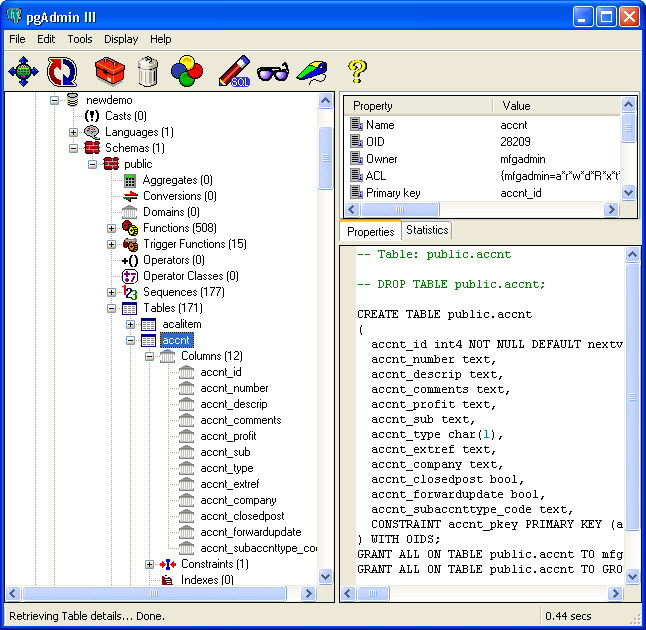The height and width of the screenshot is (630, 646).
Task: Select the accnt_closedpost column
Action: 242,516
